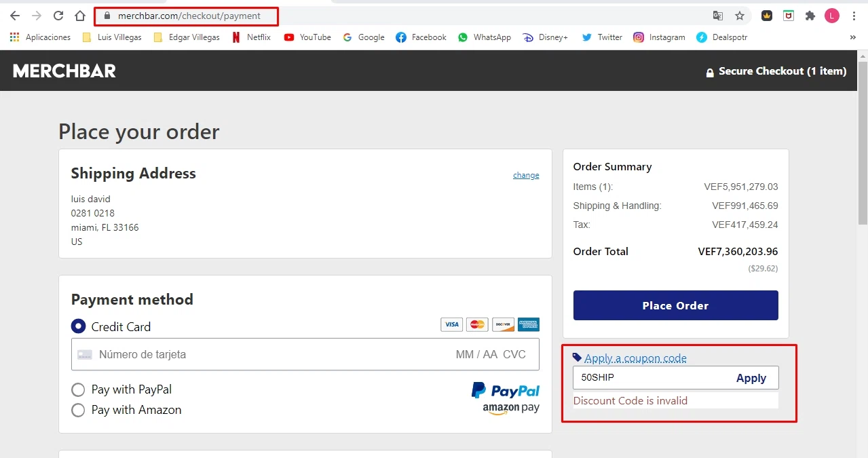Open the WhatsApp bookmark
The image size is (868, 458).
click(485, 37)
